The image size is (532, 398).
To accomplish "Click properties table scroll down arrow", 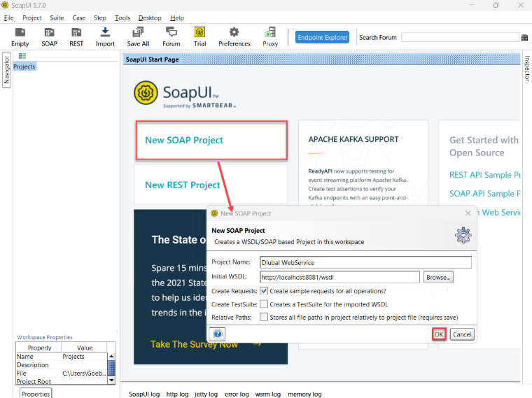I will (111, 381).
